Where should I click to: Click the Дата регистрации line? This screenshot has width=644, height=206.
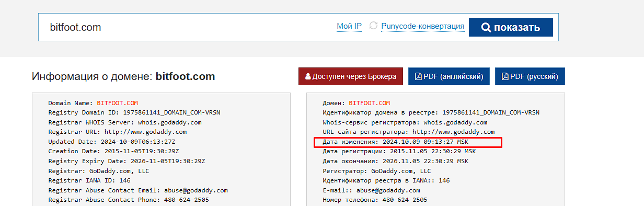pos(399,152)
